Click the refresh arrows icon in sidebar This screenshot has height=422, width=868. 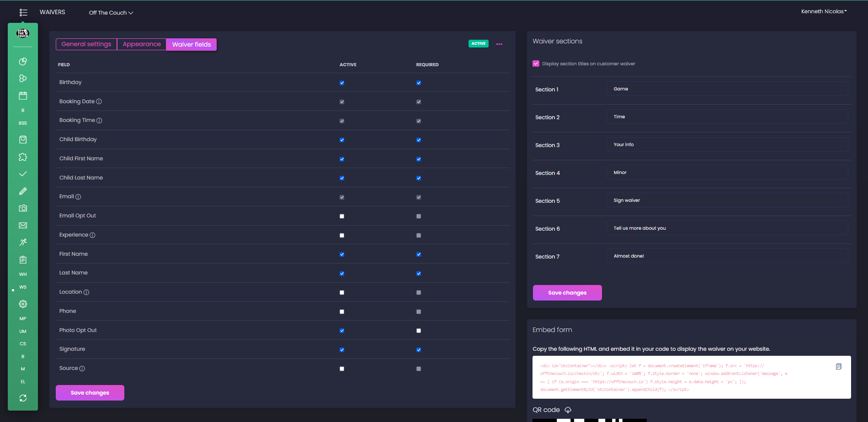[23, 398]
